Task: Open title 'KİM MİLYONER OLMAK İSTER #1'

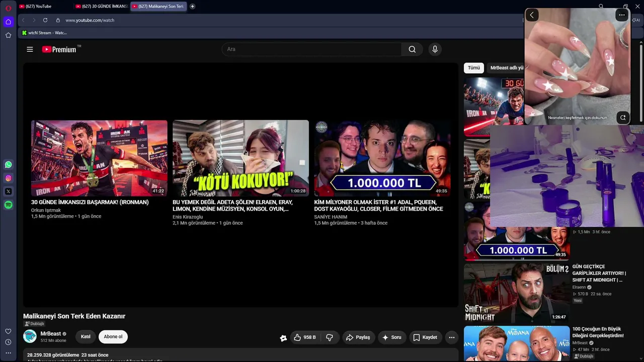Action: click(x=378, y=206)
